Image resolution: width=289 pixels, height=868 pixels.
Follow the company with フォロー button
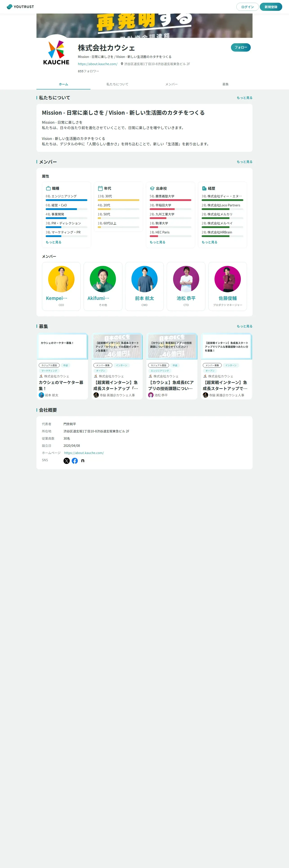pyautogui.click(x=241, y=48)
